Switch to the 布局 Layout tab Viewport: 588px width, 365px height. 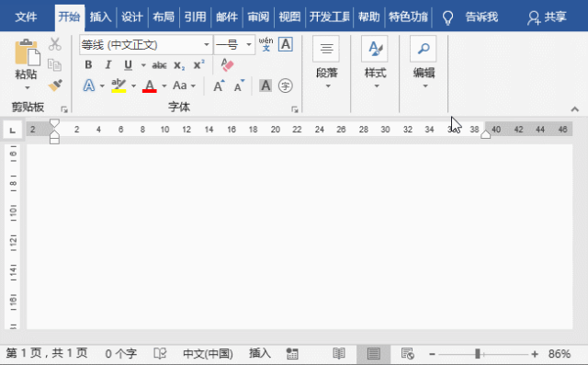pyautogui.click(x=164, y=17)
